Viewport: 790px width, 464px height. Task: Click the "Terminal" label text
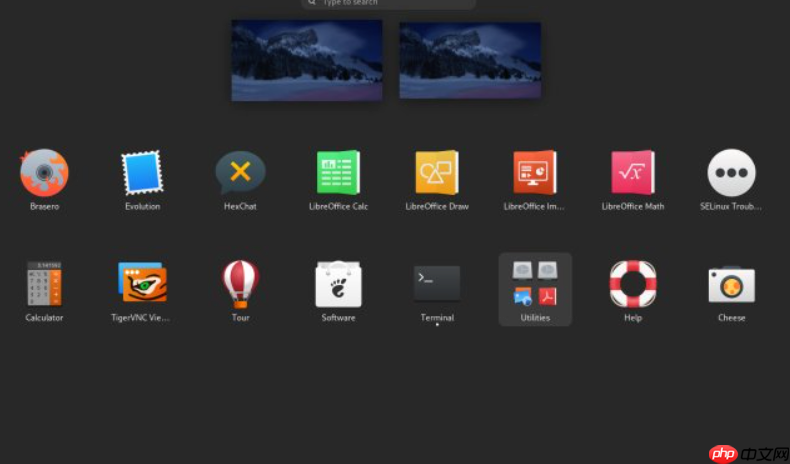[437, 318]
